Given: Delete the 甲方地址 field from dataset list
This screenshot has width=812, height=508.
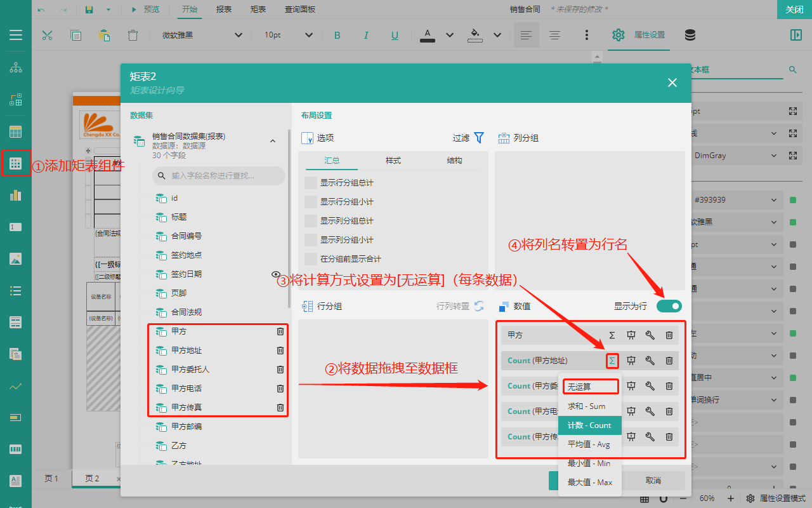Looking at the screenshot, I should (x=280, y=351).
